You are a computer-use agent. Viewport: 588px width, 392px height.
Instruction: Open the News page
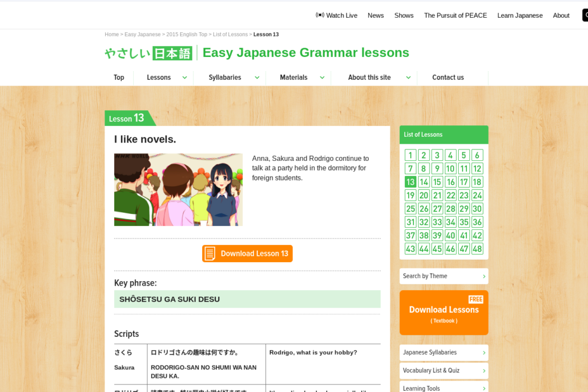(376, 16)
